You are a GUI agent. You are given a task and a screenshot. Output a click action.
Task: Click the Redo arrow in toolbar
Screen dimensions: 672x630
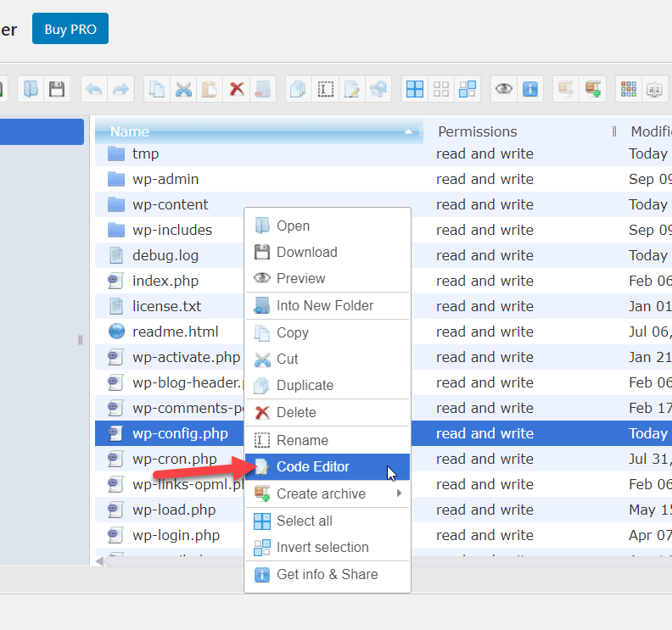[x=120, y=89]
